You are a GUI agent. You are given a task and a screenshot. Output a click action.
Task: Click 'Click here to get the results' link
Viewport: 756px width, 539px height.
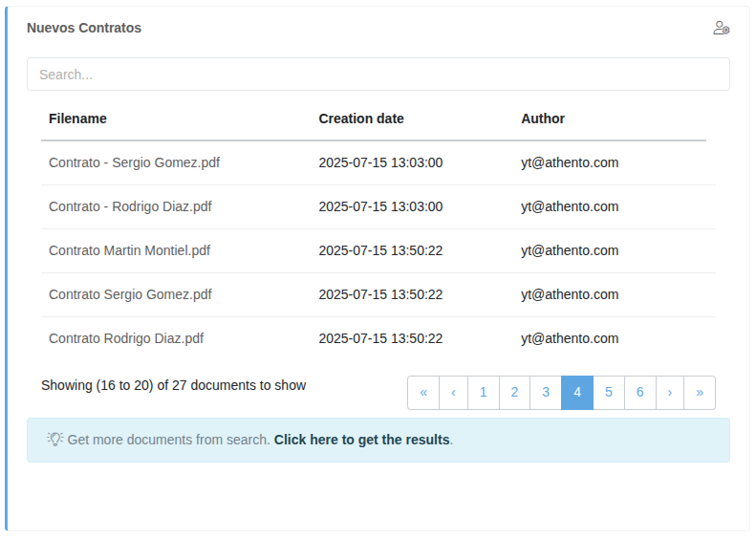click(x=361, y=441)
